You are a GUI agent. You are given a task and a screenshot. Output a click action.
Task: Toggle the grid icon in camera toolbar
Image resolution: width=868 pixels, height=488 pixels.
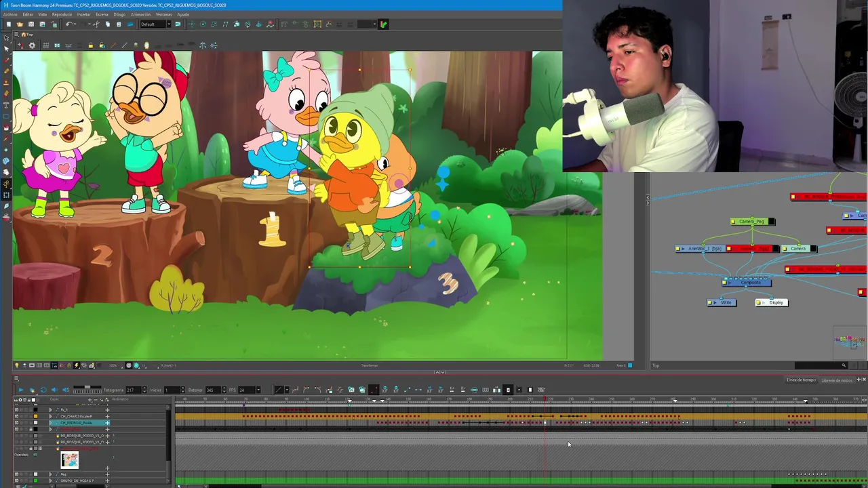click(x=46, y=45)
